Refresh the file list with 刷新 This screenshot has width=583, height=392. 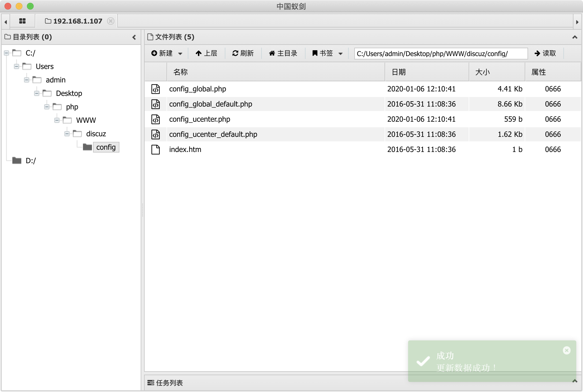point(243,53)
